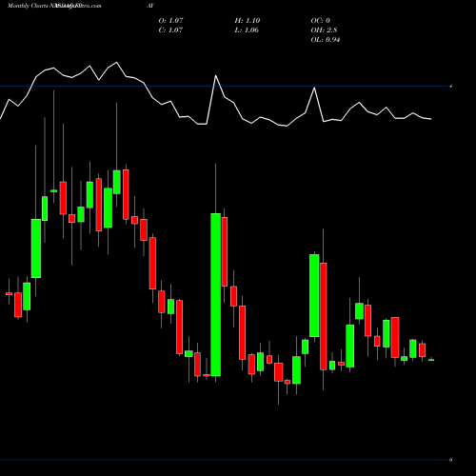Screen dimensions: 476x476
Task: Click the last tiny green candle at the chart's right end
Action: (431, 360)
